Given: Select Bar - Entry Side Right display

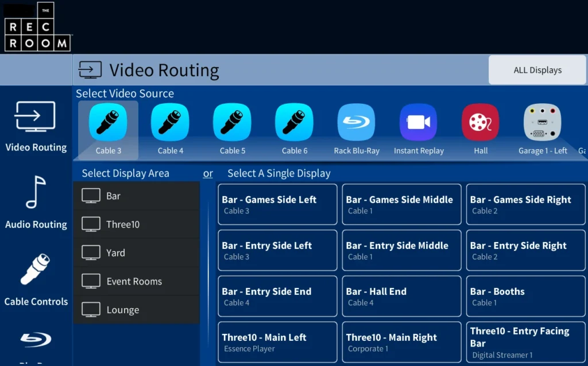Looking at the screenshot, I should pos(525,250).
